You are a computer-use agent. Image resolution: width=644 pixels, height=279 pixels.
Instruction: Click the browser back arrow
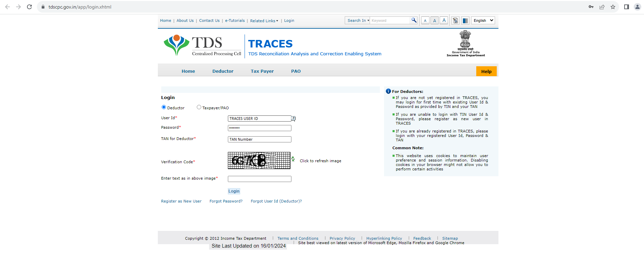8,7
